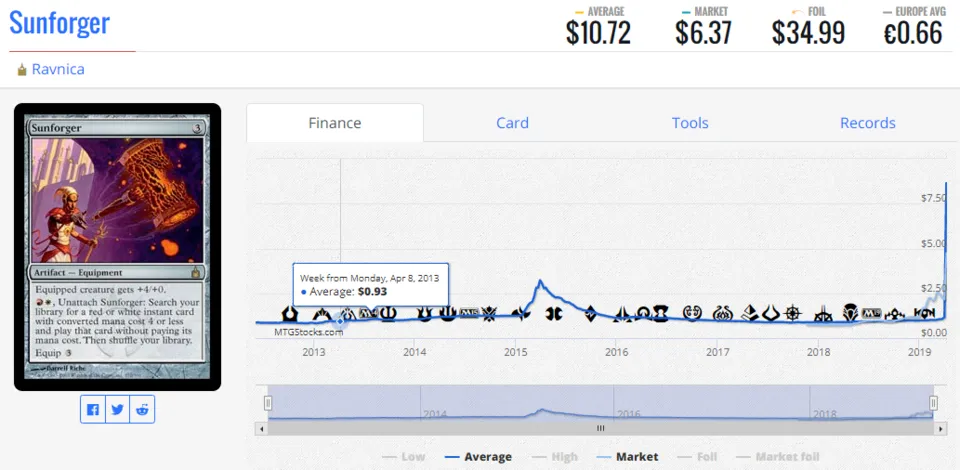This screenshot has height=470, width=960.
Task: Click the navigator left scroll arrow
Action: [262, 429]
